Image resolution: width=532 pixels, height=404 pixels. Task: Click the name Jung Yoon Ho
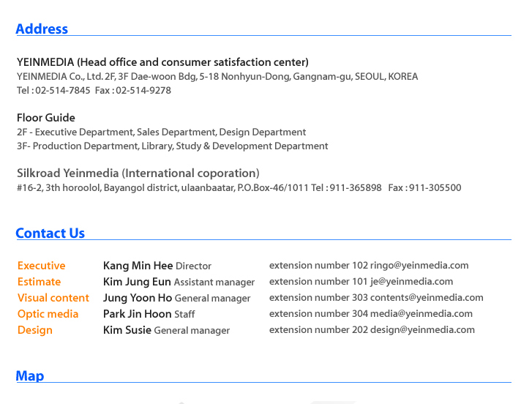(138, 298)
